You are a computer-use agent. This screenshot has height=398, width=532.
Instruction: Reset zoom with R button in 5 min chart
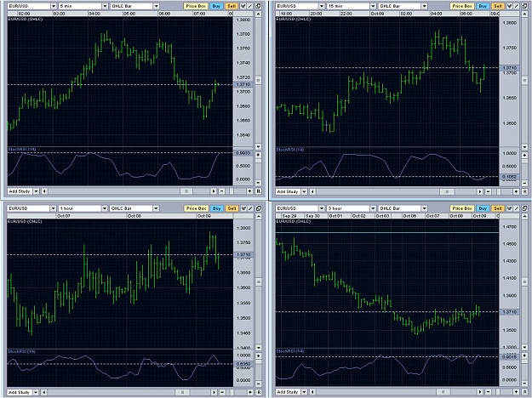click(x=258, y=191)
